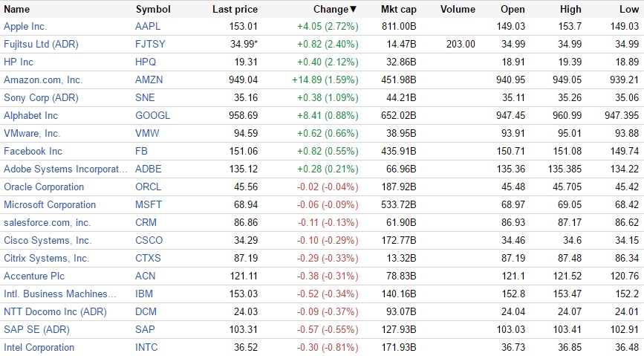Open the SAP SE (ADR) link

pyautogui.click(x=36, y=329)
